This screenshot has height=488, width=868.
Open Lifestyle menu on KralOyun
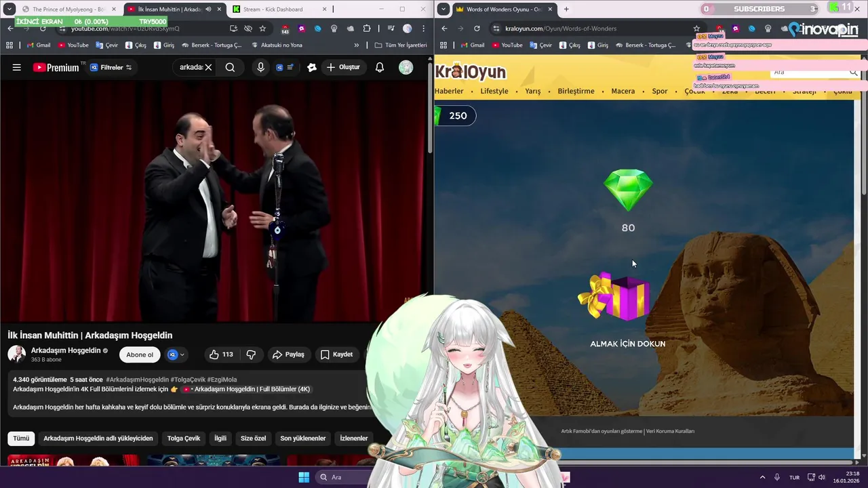[x=494, y=91]
